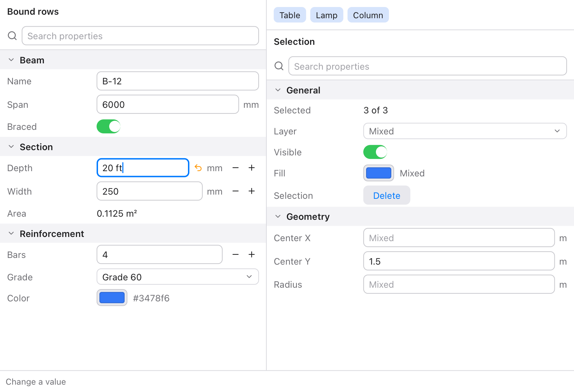This screenshot has height=392, width=574.
Task: Revert the Depth value with undo arrow
Action: coord(198,168)
